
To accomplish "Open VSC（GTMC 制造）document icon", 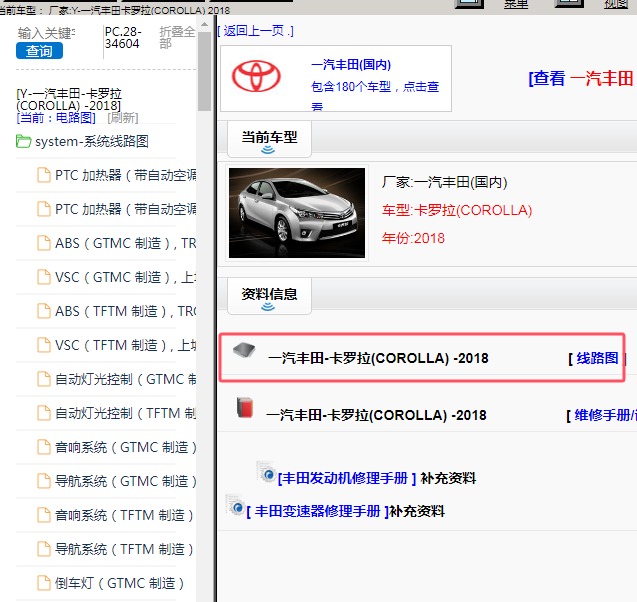I will tap(44, 277).
